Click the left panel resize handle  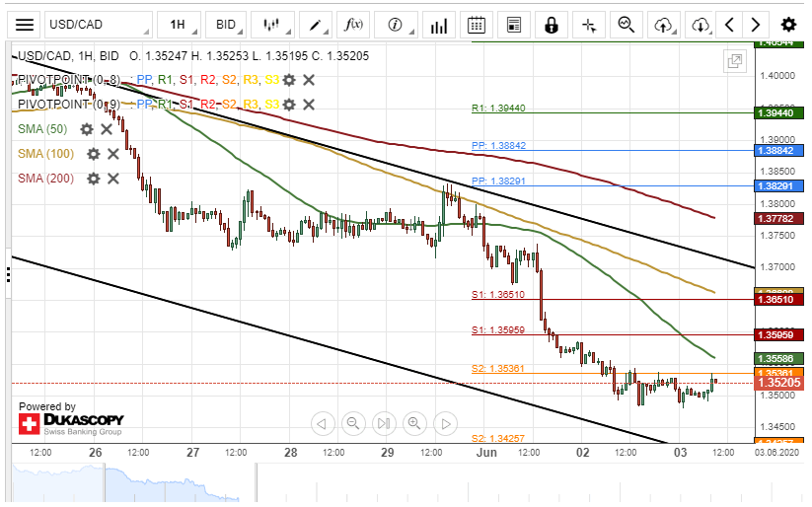[8, 274]
